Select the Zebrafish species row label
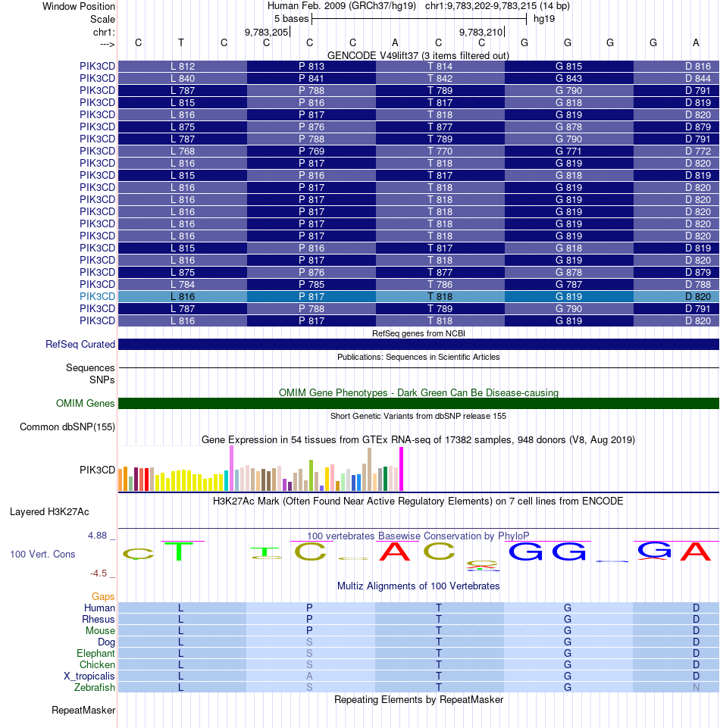 tap(94, 687)
